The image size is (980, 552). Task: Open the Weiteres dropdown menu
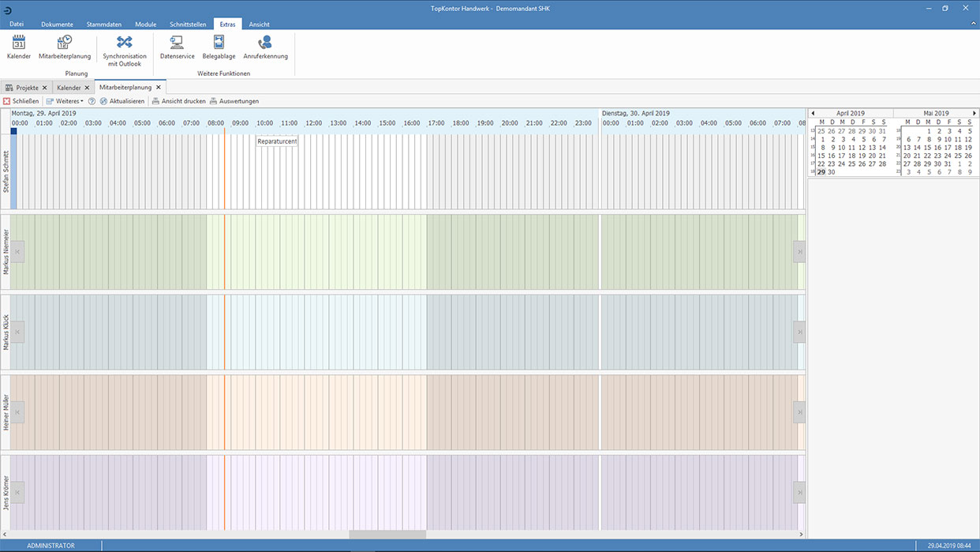(65, 101)
